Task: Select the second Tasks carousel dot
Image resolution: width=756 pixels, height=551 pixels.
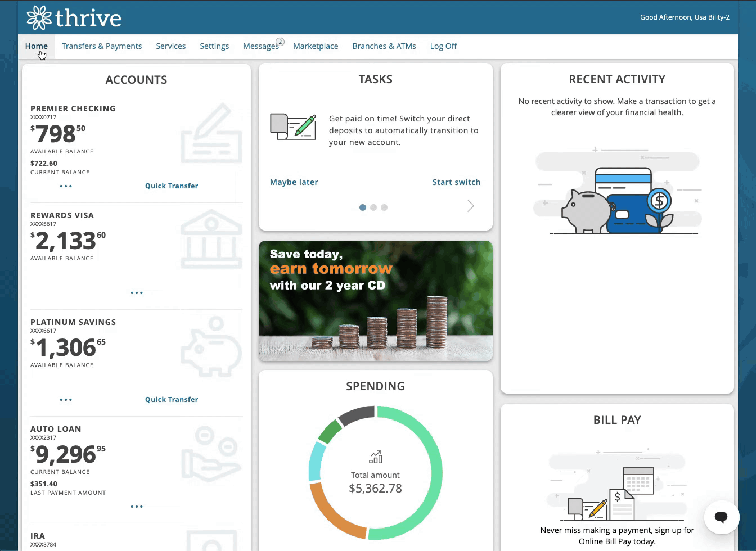Action: click(373, 207)
